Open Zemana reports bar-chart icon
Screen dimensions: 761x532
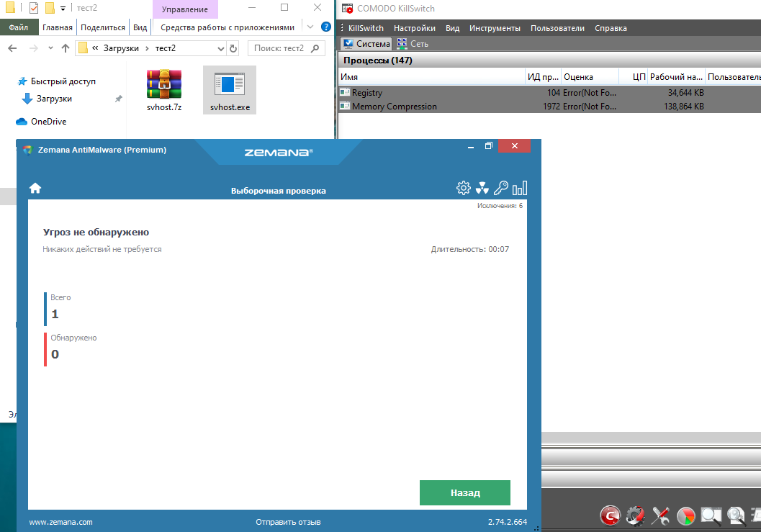(x=520, y=188)
